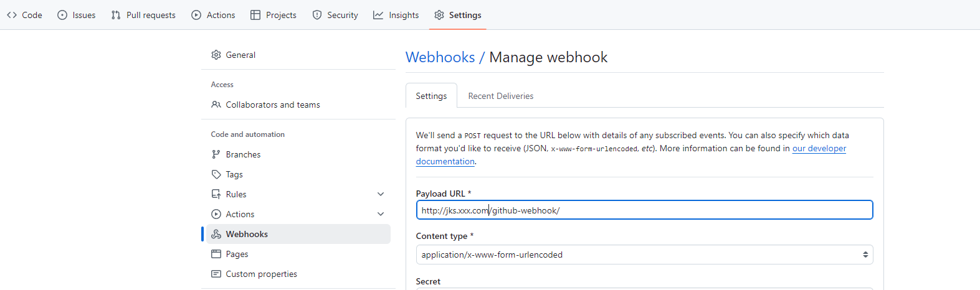980x290 pixels.
Task: View the Insights tab
Action: pyautogui.click(x=396, y=15)
